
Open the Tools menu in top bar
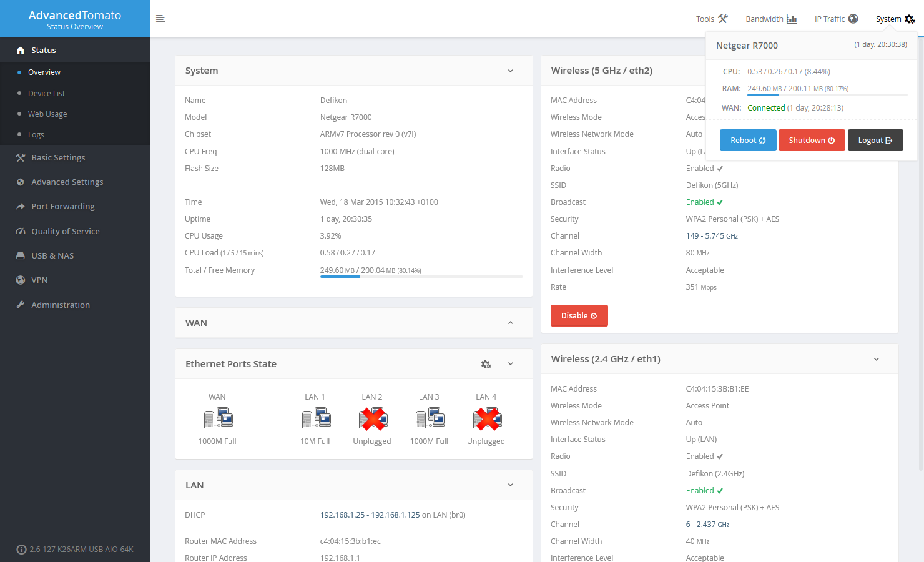[x=712, y=19]
